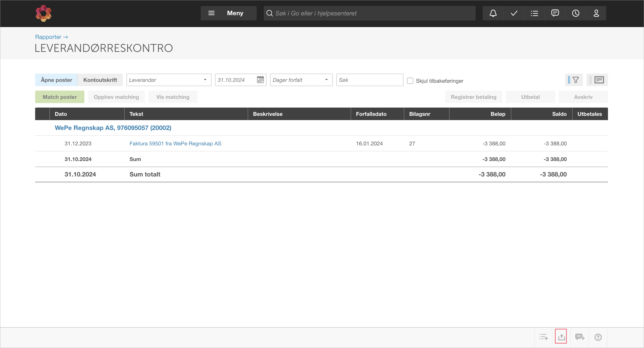Check Skjul tilbakeføringer checkbox
Image resolution: width=644 pixels, height=348 pixels.
pos(410,81)
